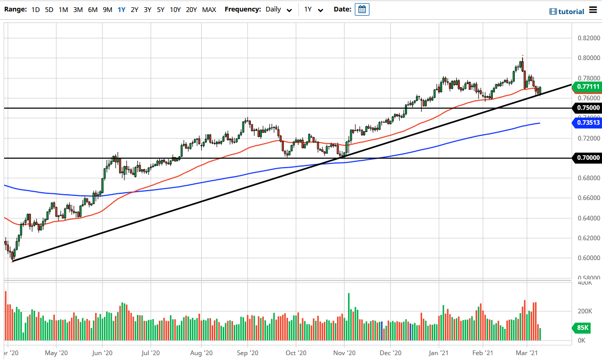Click the tall green November volume bar
The width and height of the screenshot is (602, 364).
349,317
